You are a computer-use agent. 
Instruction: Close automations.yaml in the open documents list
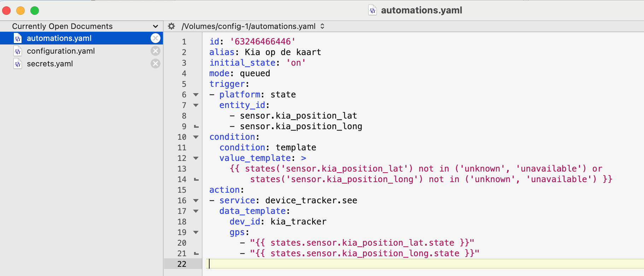[x=155, y=38]
